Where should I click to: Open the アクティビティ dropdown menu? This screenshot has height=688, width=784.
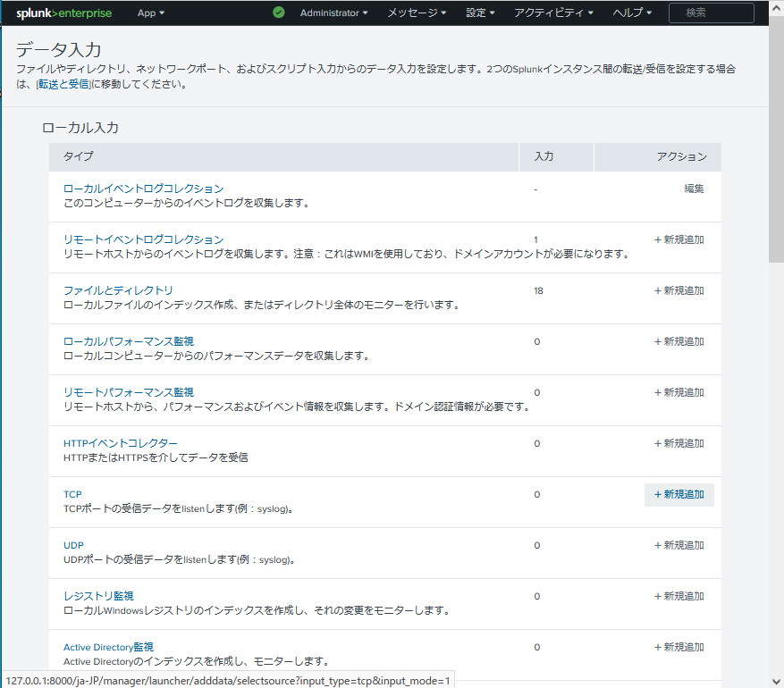coord(553,13)
